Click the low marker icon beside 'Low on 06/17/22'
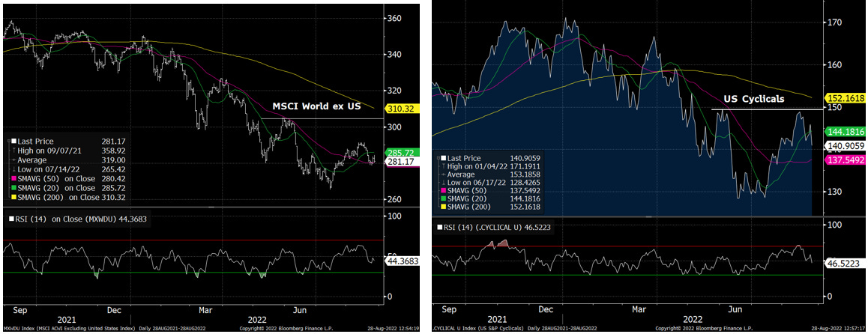 click(444, 183)
